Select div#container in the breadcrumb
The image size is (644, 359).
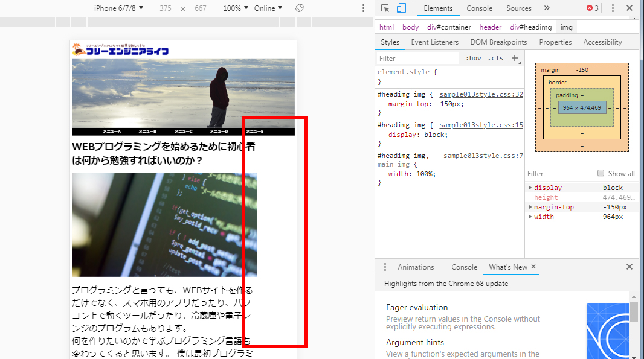[449, 27]
